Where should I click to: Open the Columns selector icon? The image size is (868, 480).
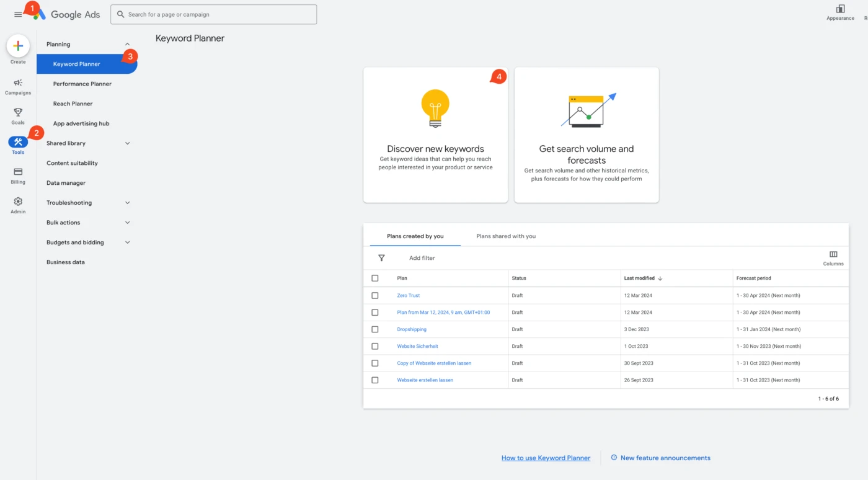pos(833,254)
